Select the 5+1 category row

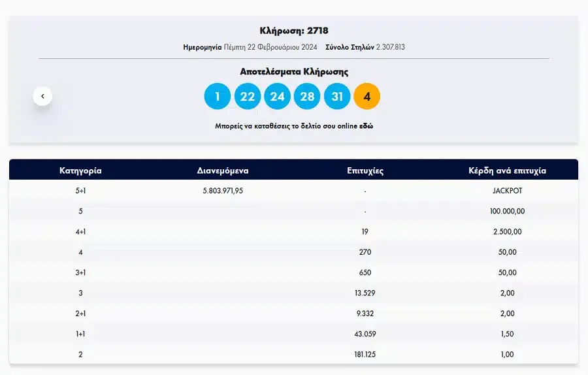(x=80, y=191)
